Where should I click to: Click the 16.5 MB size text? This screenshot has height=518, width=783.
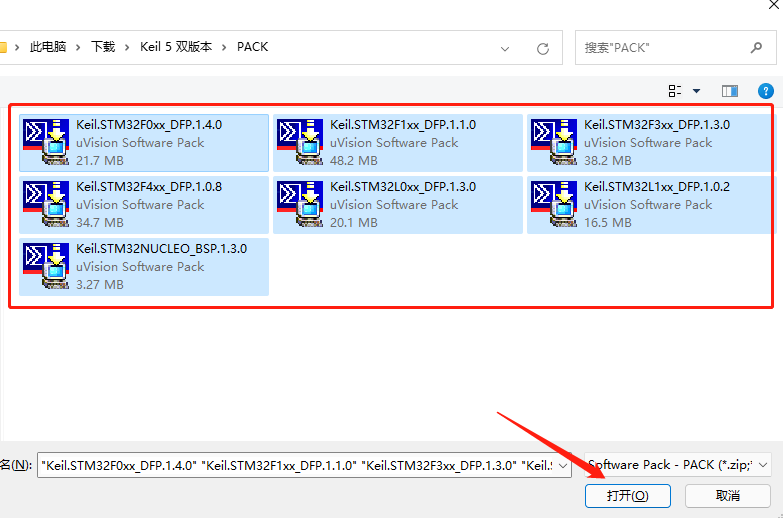point(608,223)
